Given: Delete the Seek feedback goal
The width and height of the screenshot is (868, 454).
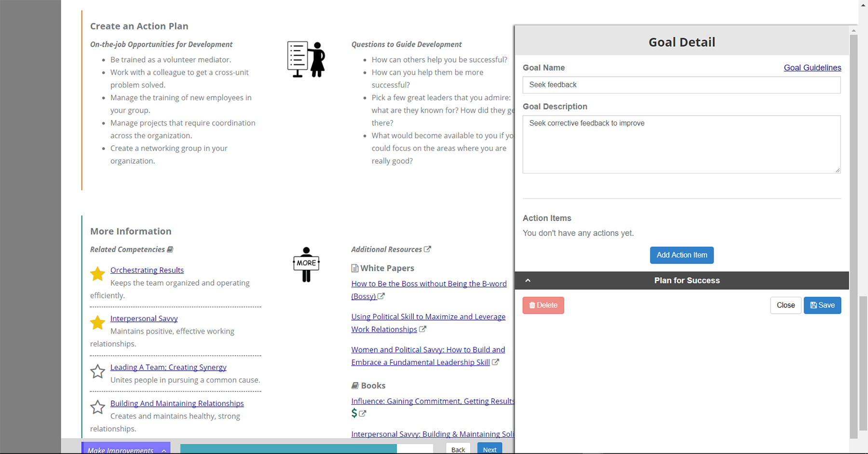Looking at the screenshot, I should [x=543, y=305].
